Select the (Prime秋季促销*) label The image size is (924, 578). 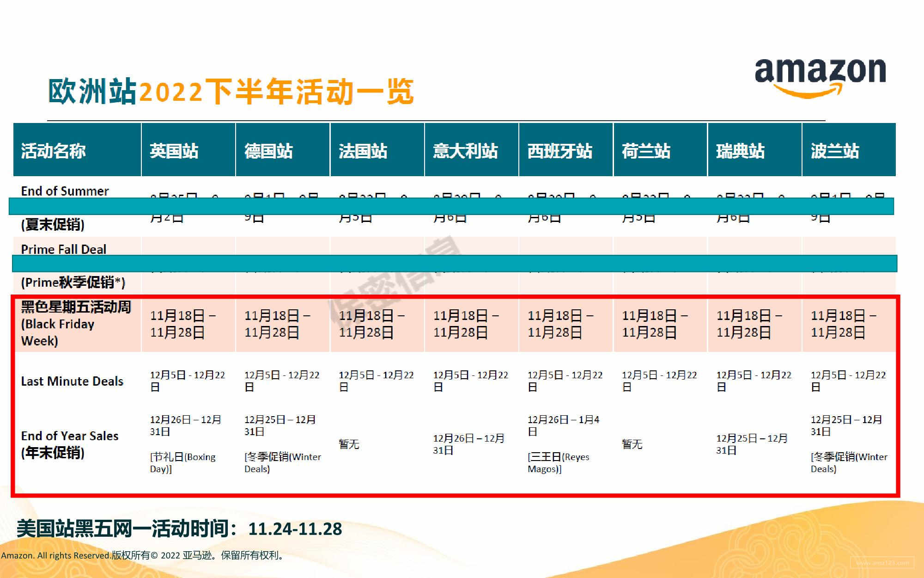73,282
